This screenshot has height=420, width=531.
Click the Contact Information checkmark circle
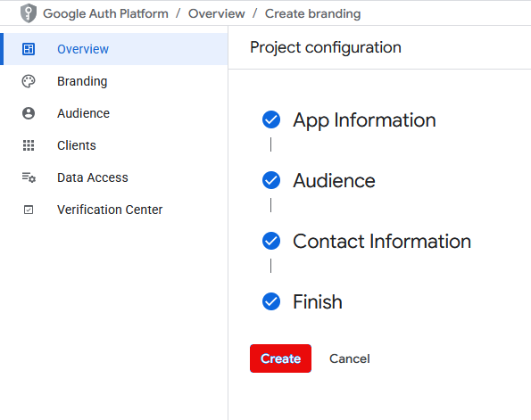(271, 241)
